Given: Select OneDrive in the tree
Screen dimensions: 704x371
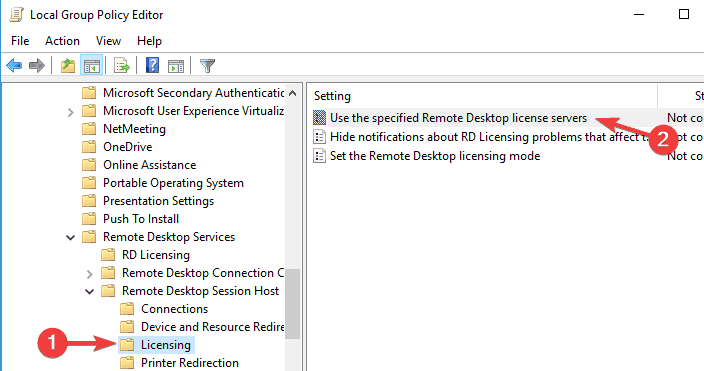Looking at the screenshot, I should pyautogui.click(x=128, y=147).
